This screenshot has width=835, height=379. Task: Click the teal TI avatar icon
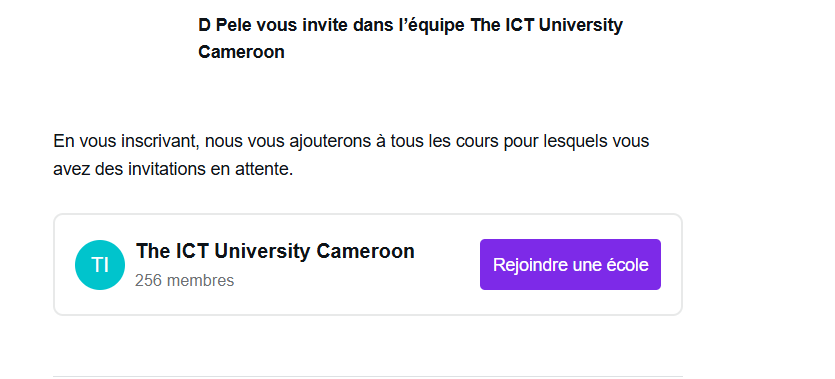click(100, 265)
